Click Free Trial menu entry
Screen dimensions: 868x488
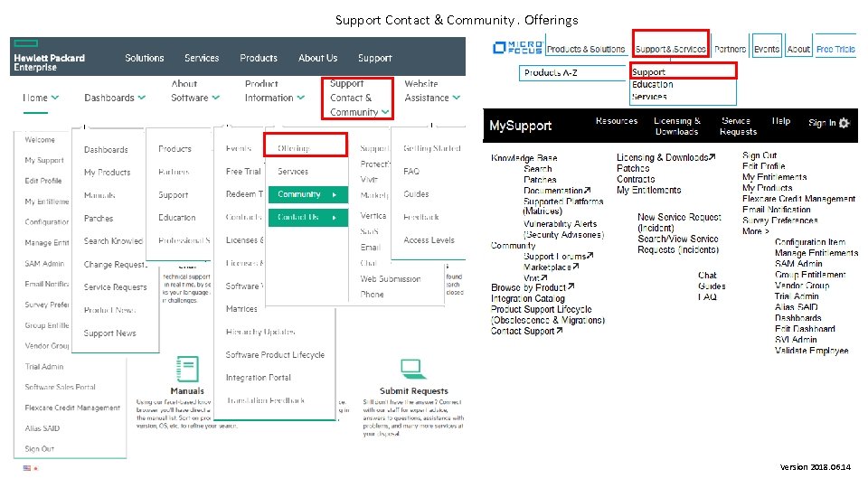click(243, 172)
